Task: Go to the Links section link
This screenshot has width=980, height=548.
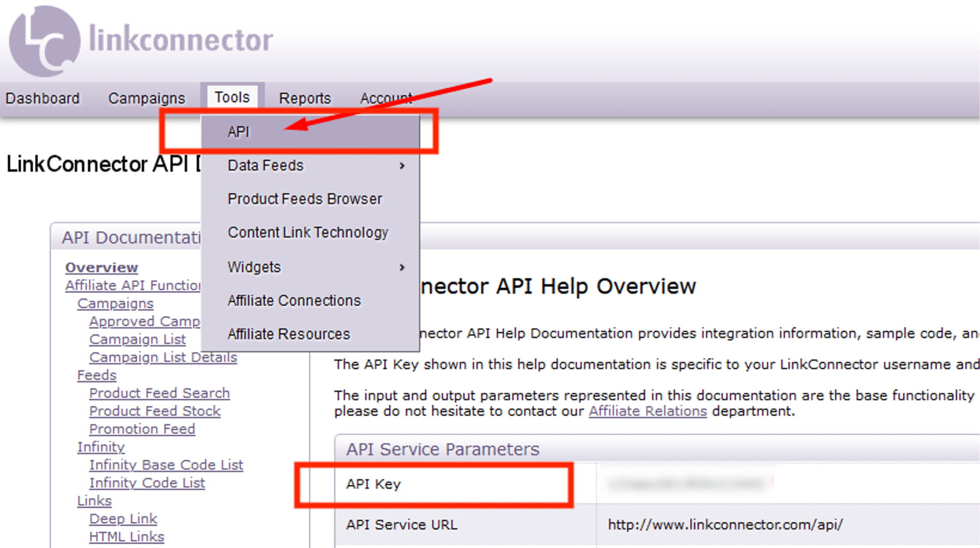Action: [x=95, y=500]
